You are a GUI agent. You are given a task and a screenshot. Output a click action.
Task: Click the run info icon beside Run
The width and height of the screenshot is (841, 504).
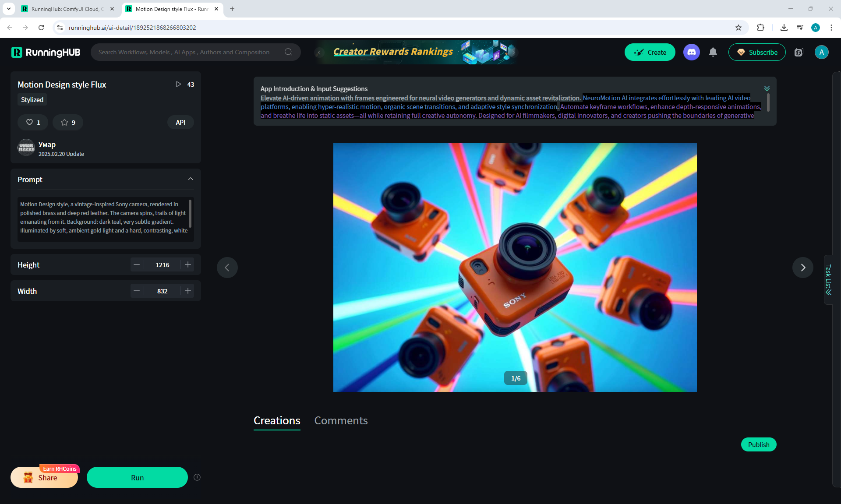click(197, 477)
